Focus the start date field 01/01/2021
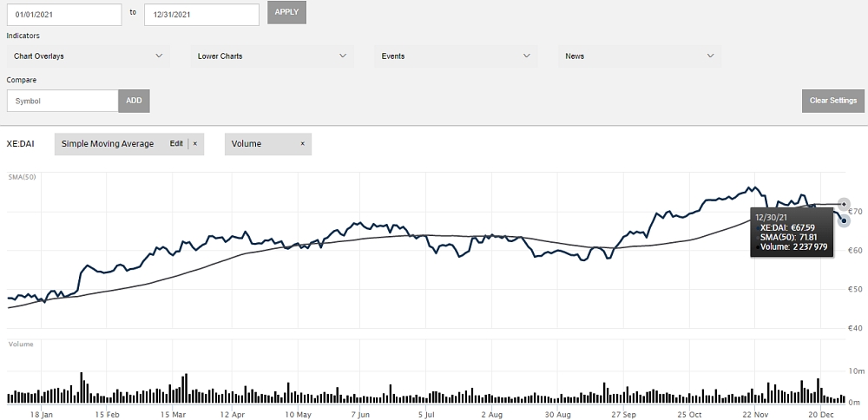The width and height of the screenshot is (868, 420). 64,15
